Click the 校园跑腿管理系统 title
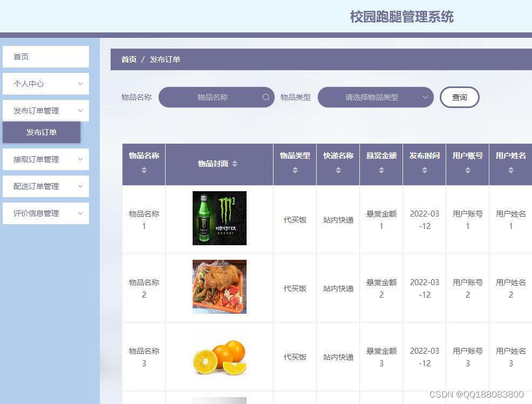 [x=402, y=17]
